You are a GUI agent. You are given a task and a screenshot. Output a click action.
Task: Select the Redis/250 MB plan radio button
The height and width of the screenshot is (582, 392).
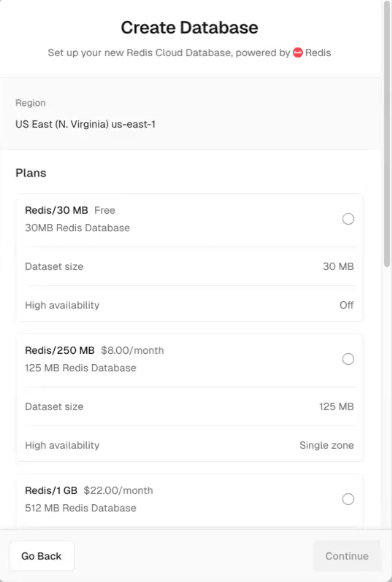(348, 359)
